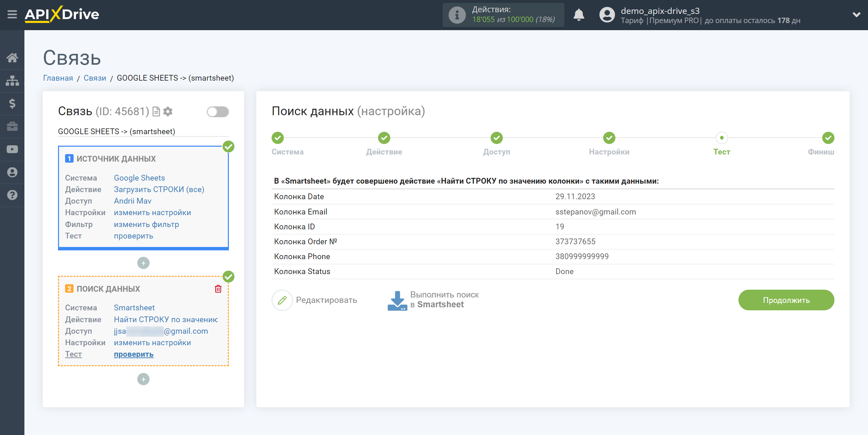This screenshot has height=435, width=868.
Task: Open the video tutorials sidebar icon
Action: click(12, 149)
